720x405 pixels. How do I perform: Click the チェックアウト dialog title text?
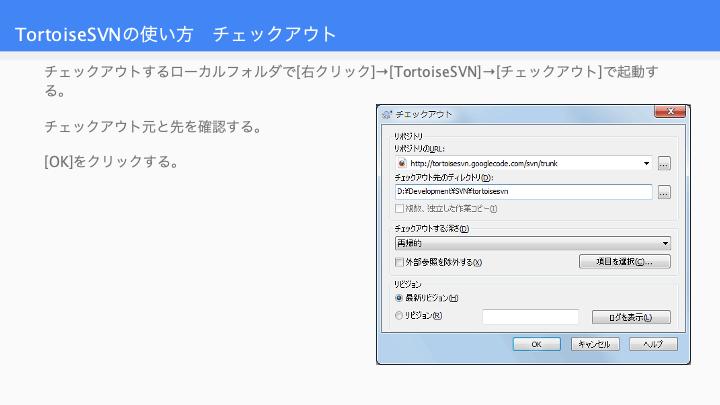425,115
